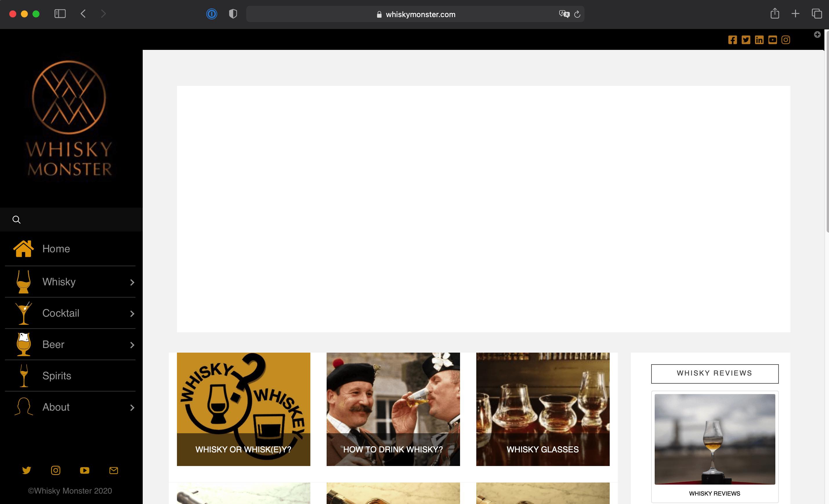The image size is (829, 504).
Task: Click the Facebook icon in top bar
Action: point(732,40)
